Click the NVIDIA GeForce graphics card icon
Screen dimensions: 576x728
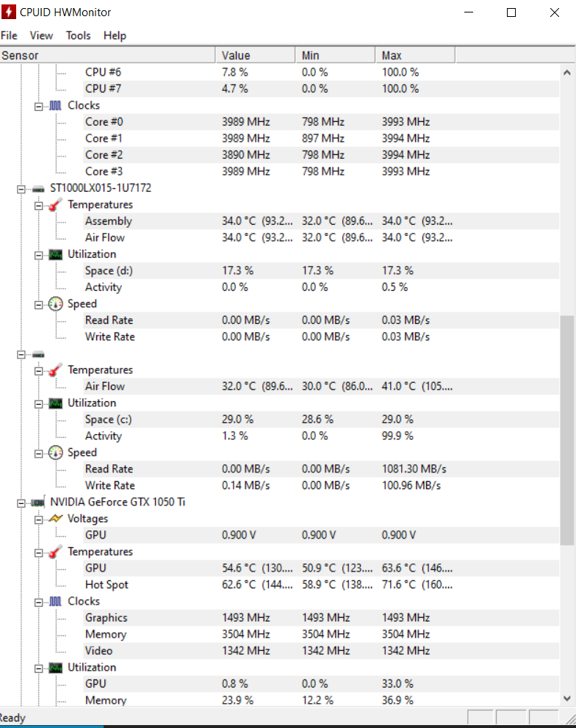[x=38, y=502]
